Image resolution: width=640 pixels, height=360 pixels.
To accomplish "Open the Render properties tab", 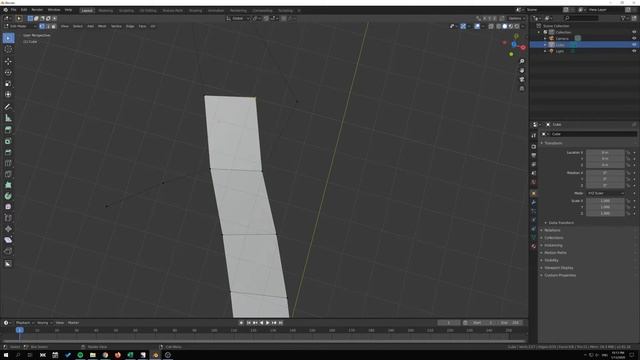I will [x=533, y=147].
